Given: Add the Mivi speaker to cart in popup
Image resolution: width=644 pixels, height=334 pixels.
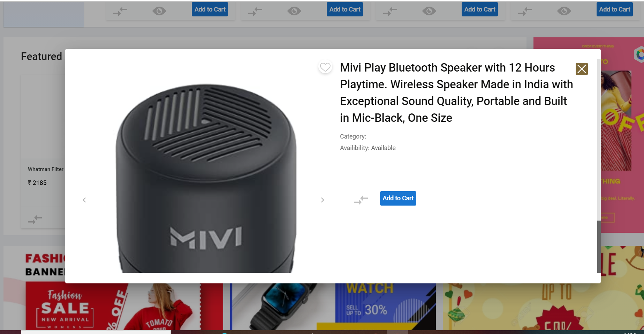Looking at the screenshot, I should (398, 198).
